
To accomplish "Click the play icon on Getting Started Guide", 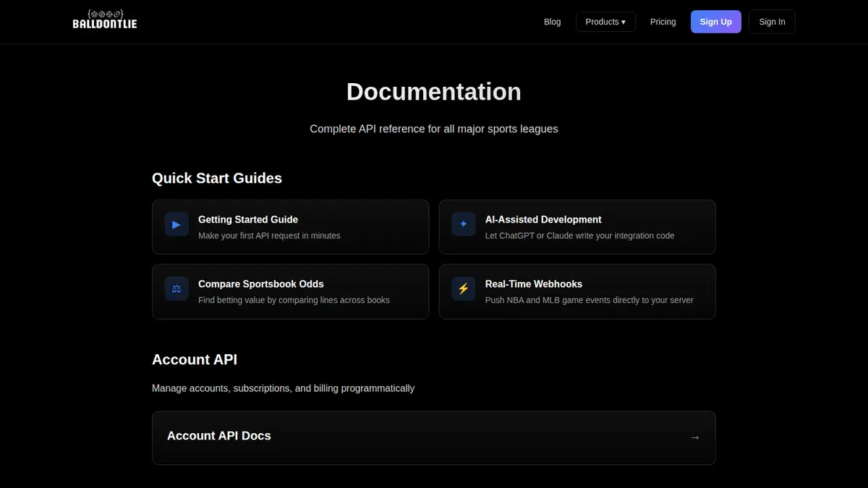I will tap(176, 224).
